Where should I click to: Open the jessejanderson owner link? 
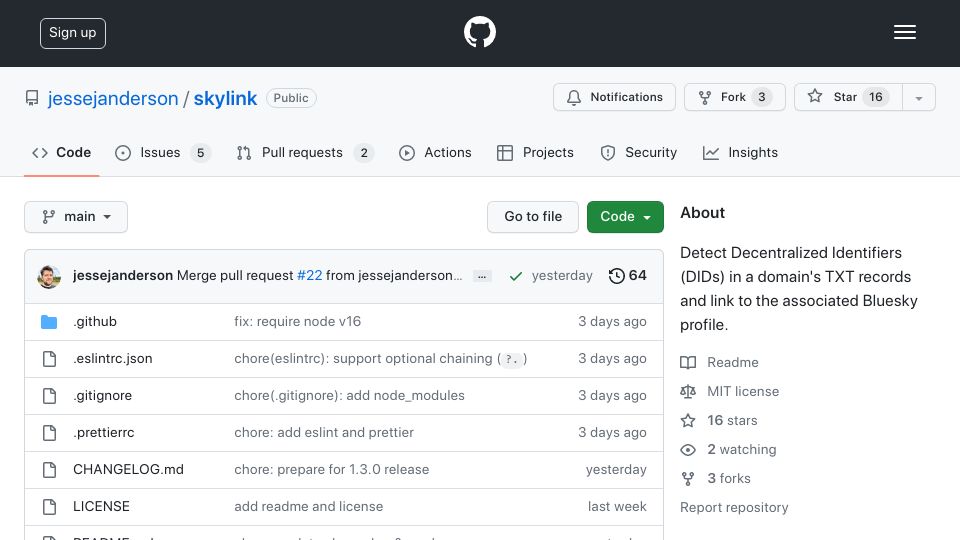pos(113,99)
